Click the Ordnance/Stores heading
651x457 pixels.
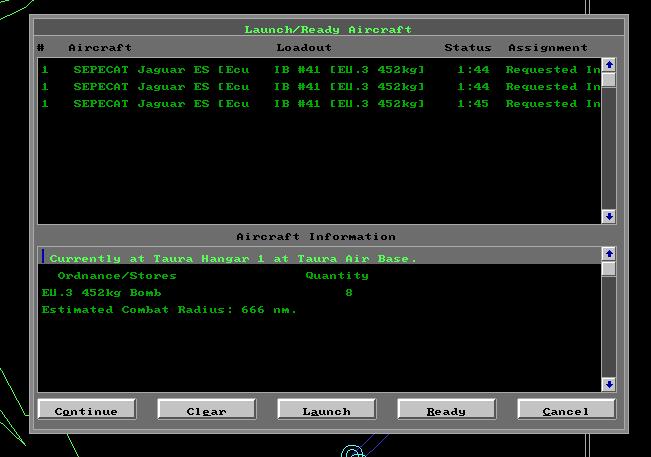(x=117, y=276)
